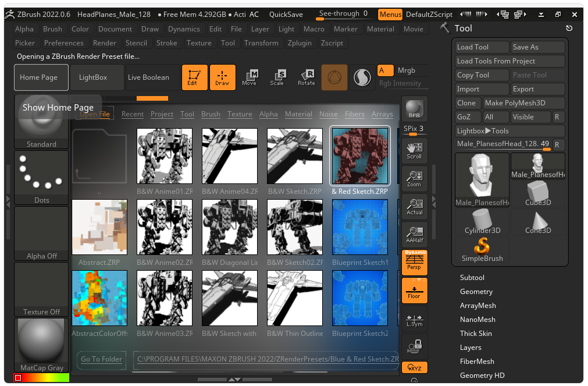588x386 pixels.
Task: Select the Cone3D tool
Action: click(x=538, y=222)
